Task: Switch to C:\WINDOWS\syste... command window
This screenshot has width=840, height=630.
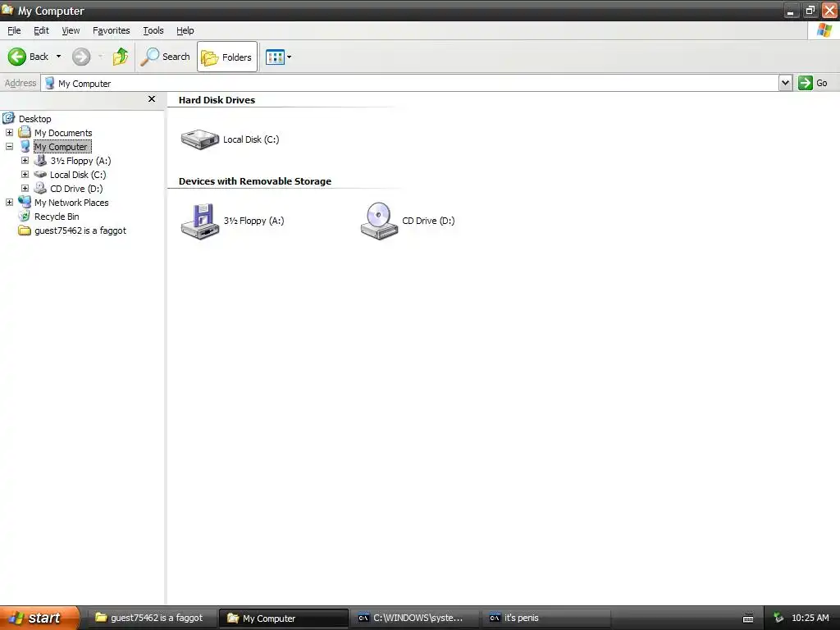Action: (x=415, y=618)
